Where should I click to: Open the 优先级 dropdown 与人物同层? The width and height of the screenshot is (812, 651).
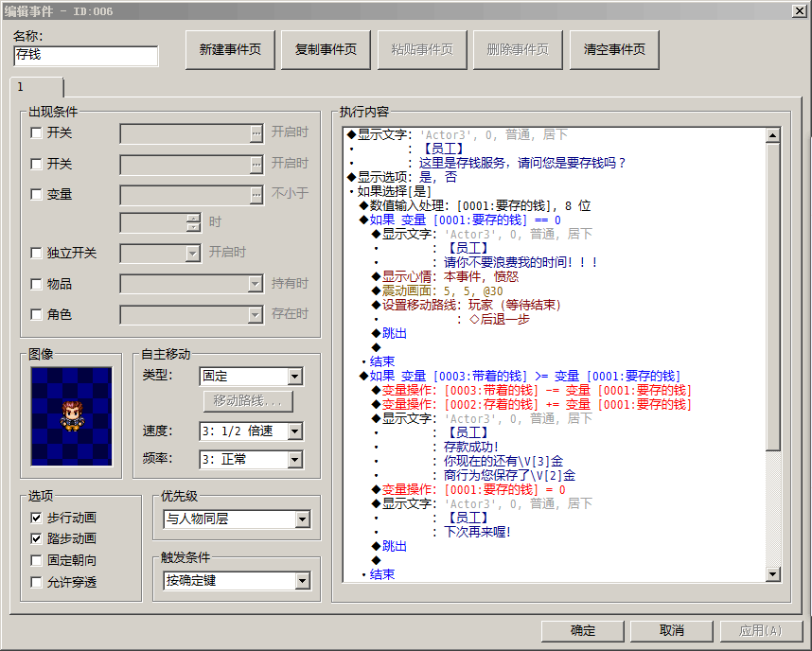tap(238, 519)
